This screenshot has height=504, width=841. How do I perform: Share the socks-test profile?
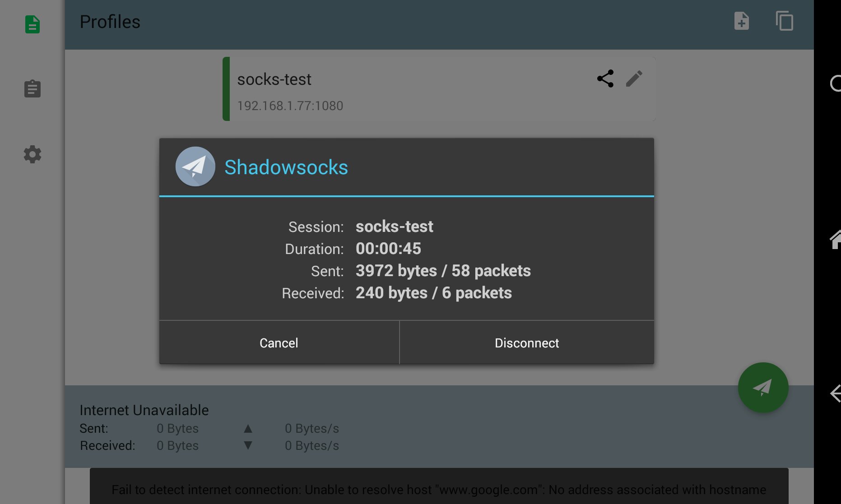pos(605,79)
